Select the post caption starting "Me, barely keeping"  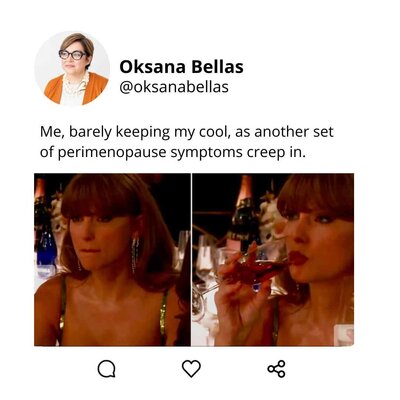coord(187,142)
